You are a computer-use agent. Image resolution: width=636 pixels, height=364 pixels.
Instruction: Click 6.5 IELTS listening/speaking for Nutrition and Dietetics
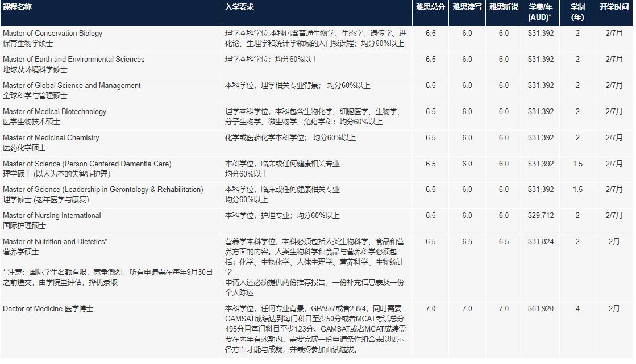504,241
